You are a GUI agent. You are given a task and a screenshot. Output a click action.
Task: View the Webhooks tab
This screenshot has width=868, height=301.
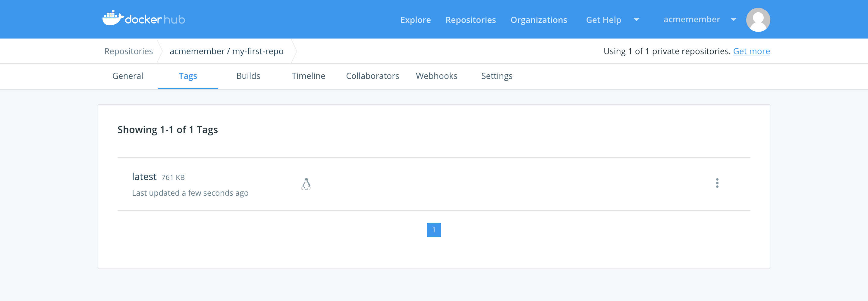(x=436, y=76)
